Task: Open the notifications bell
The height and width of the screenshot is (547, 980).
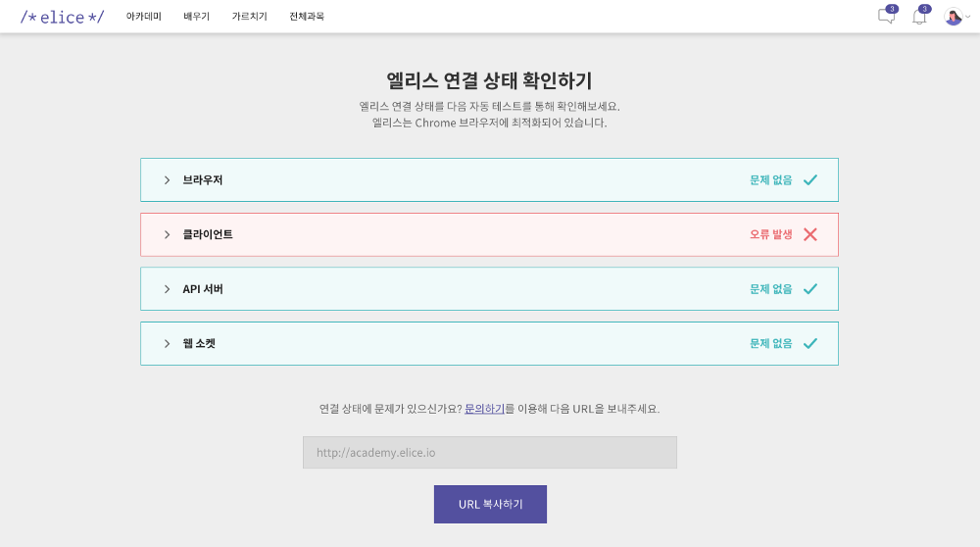Action: coord(918,17)
